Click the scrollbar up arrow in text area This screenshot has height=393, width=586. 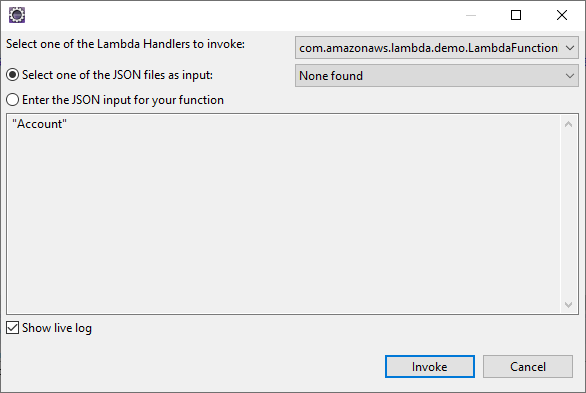[568, 124]
